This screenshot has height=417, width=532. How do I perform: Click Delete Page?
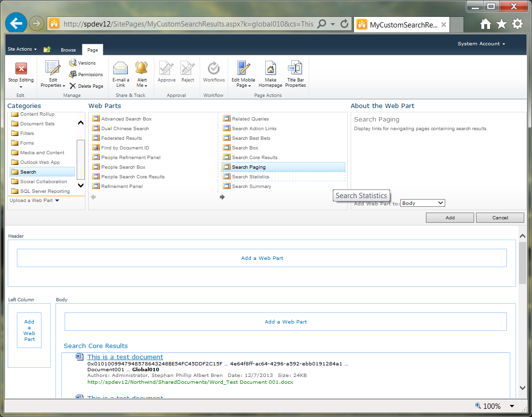(x=86, y=86)
